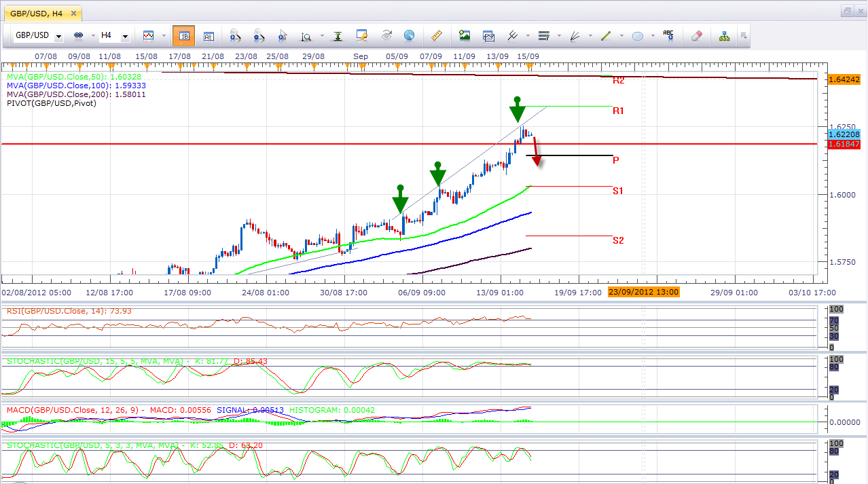Select the chart type line icon
The height and width of the screenshot is (484, 868).
[x=148, y=35]
